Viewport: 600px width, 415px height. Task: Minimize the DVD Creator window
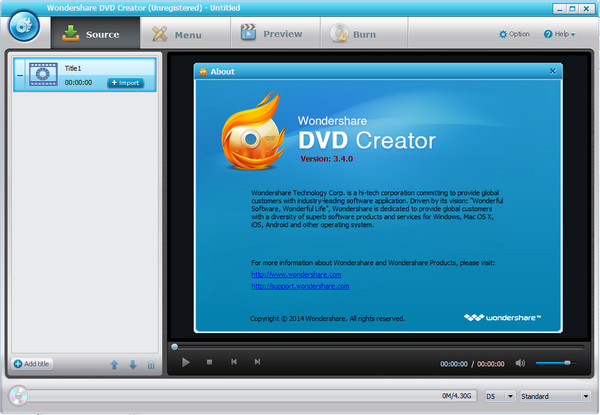coord(560,8)
